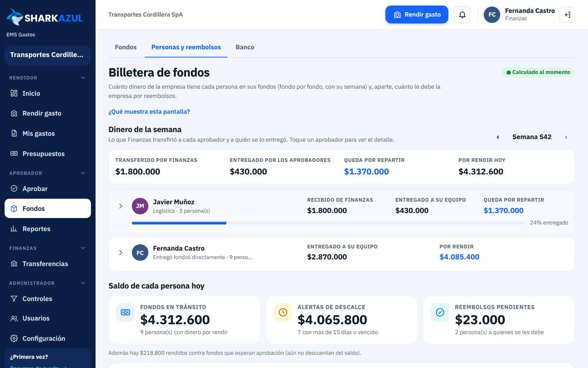Click the checkmark icon for Aprobar

pos(14,188)
